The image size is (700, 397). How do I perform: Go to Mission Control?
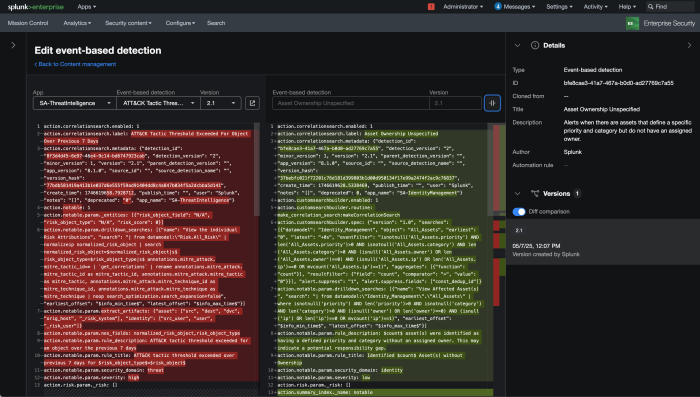pyautogui.click(x=28, y=23)
